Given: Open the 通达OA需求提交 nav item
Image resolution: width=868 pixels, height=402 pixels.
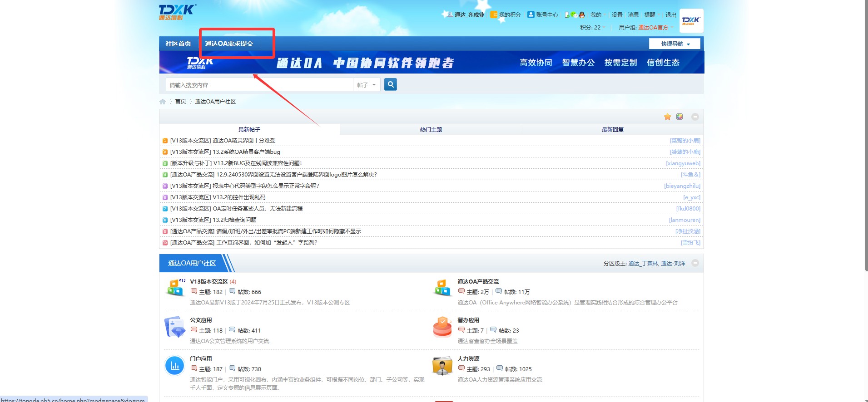Looking at the screenshot, I should [x=229, y=44].
